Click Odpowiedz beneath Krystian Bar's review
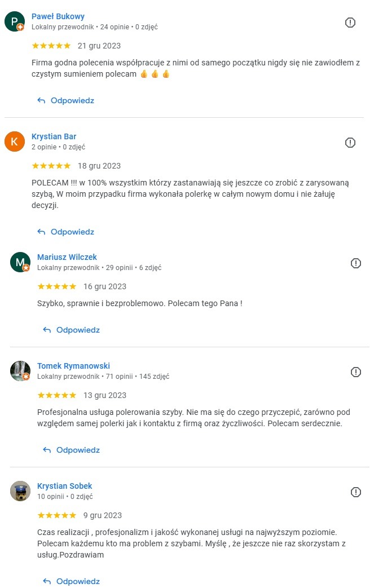Screen dimensions: 374x588 coord(72,232)
